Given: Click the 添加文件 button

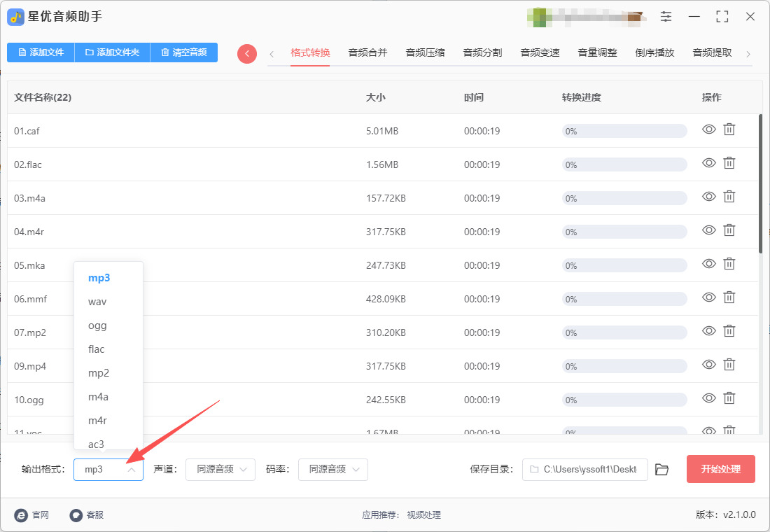Looking at the screenshot, I should (x=41, y=52).
